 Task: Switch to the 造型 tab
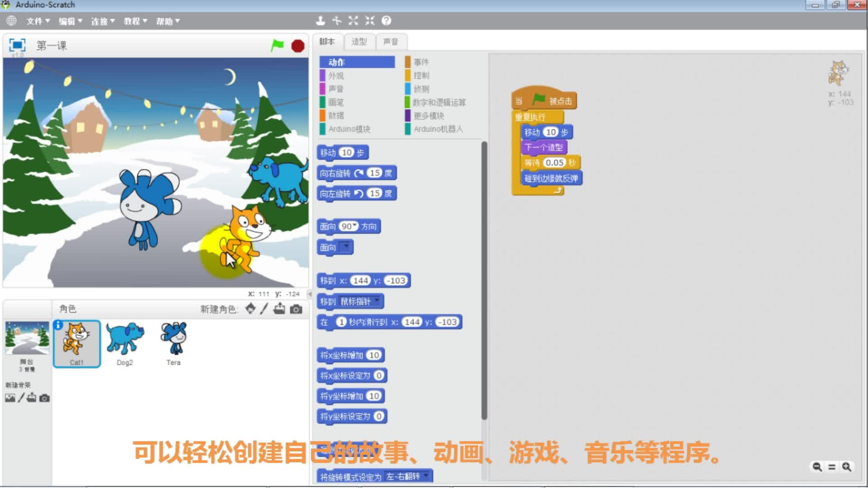point(359,42)
